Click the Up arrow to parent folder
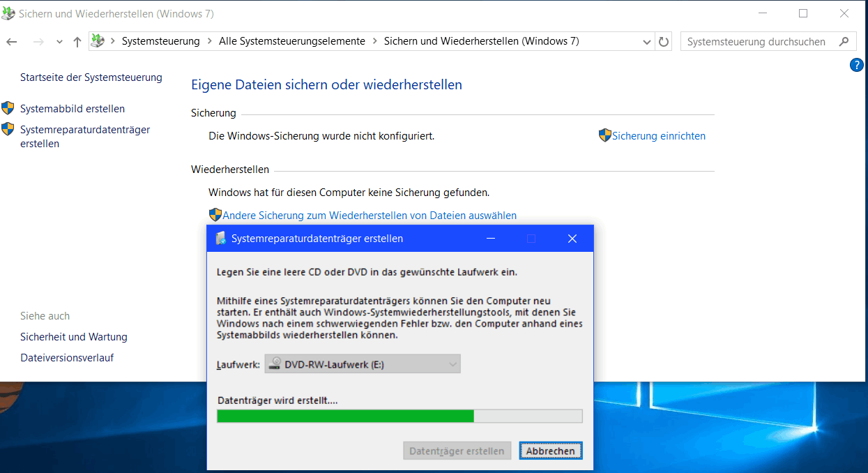Screen dimensions: 868x473 [x=77, y=42]
